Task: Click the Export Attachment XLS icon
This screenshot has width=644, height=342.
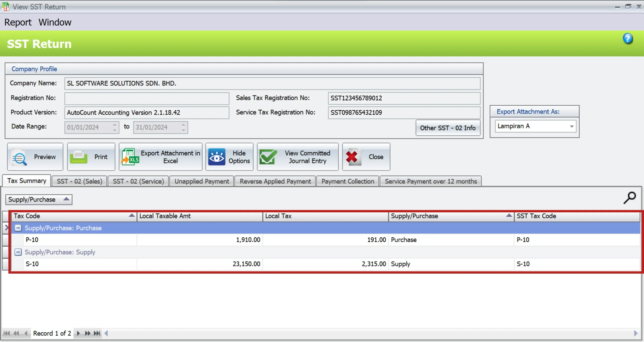Action: 130,157
